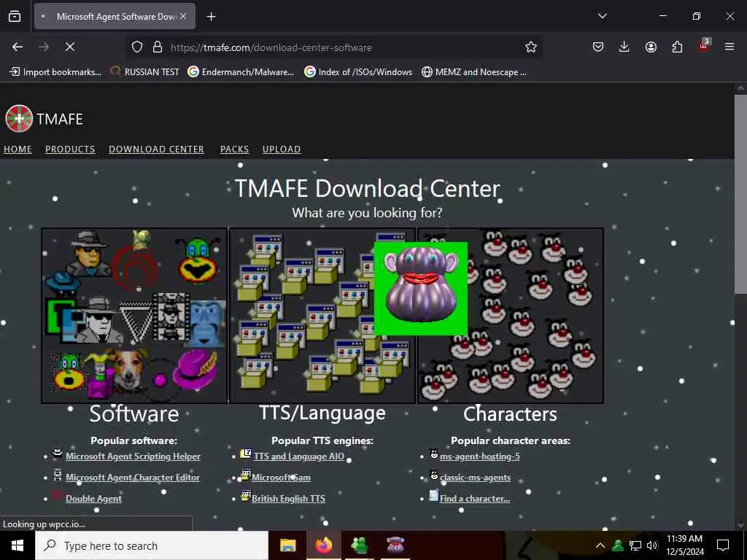Open TTS and Language AIO link
Image resolution: width=747 pixels, height=560 pixels.
pos(298,456)
